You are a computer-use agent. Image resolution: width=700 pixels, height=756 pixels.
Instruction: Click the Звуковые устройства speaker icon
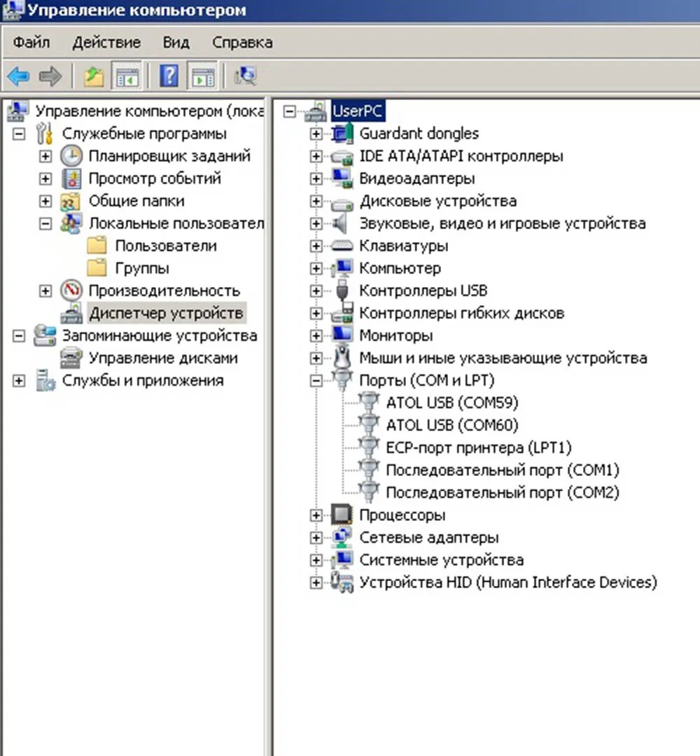tap(340, 223)
